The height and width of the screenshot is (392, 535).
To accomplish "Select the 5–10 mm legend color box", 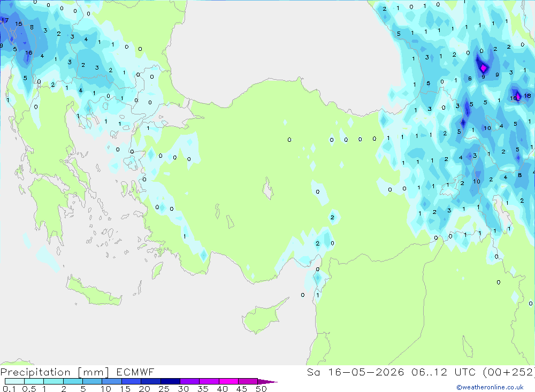I will (93, 381).
